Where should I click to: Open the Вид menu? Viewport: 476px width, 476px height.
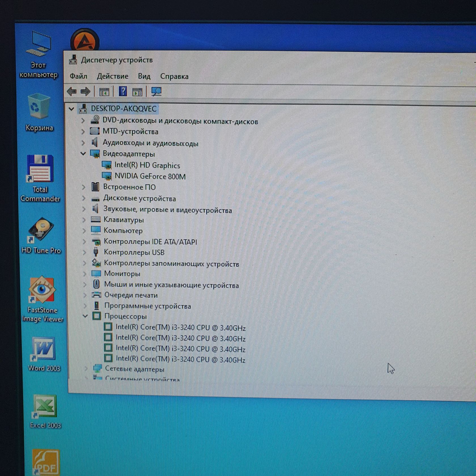tap(144, 76)
